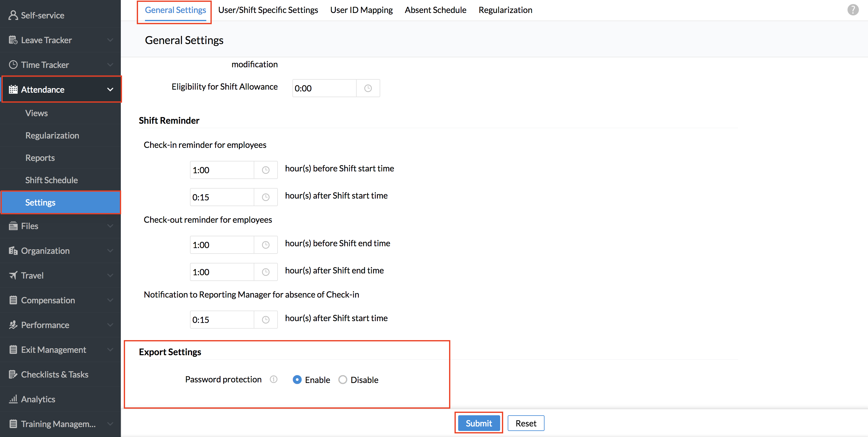Open clock picker for Eligibility for Shift Allowance
Screen dimensions: 868x437
[x=368, y=88]
